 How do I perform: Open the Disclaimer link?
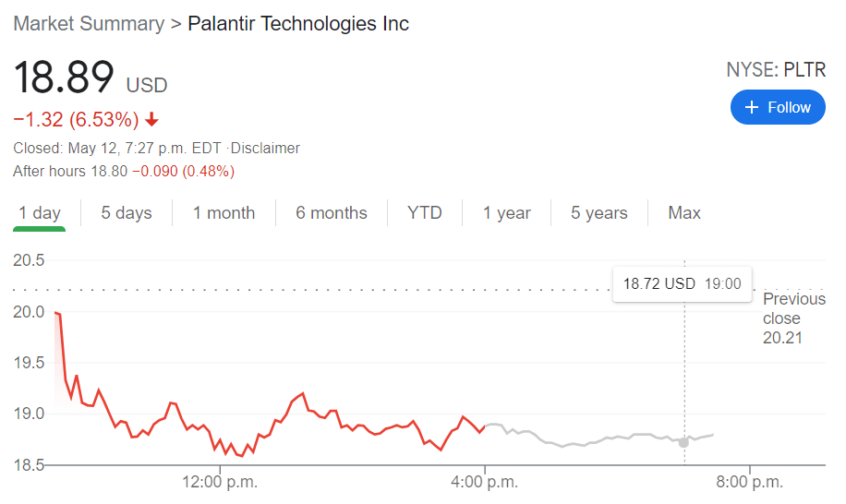(268, 148)
